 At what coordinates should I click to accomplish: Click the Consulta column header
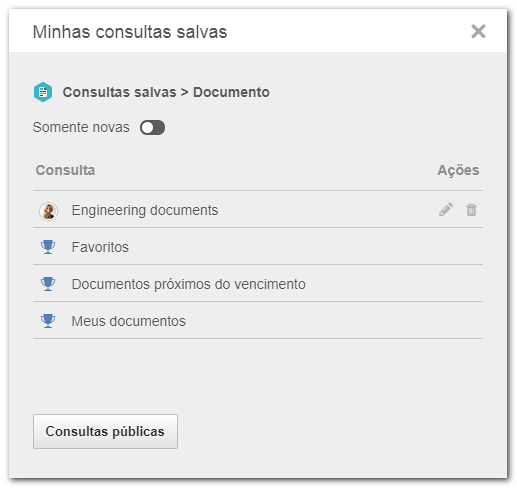[65, 170]
